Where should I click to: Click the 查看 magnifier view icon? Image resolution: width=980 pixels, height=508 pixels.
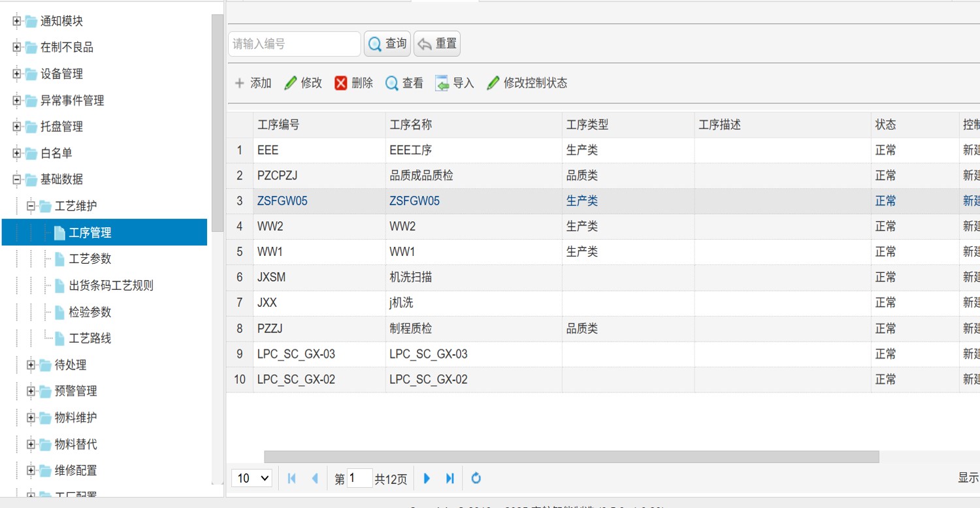[392, 83]
